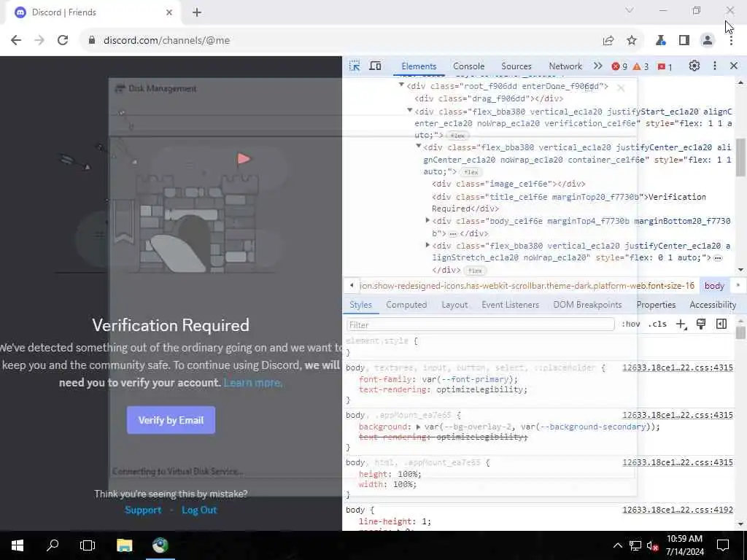747x560 pixels.
Task: Open the Properties subtab
Action: [x=656, y=305]
